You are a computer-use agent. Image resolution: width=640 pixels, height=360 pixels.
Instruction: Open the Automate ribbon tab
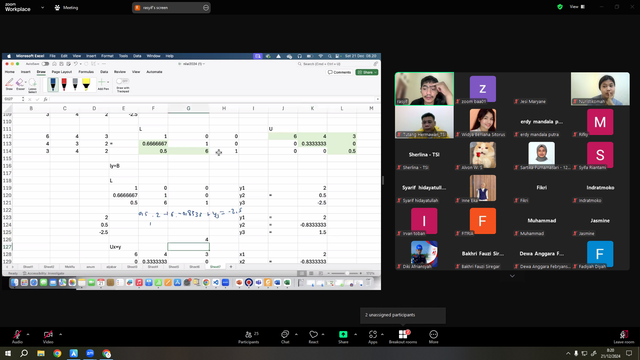(x=154, y=72)
